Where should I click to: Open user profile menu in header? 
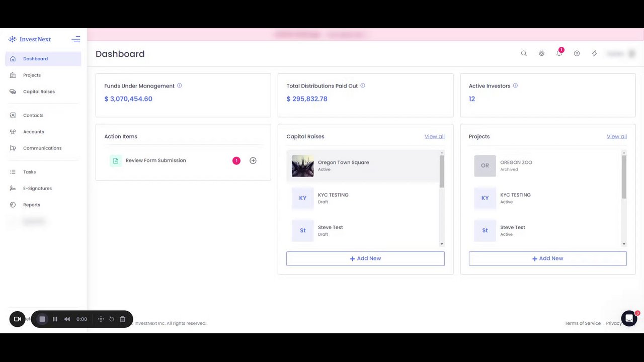pyautogui.click(x=620, y=53)
